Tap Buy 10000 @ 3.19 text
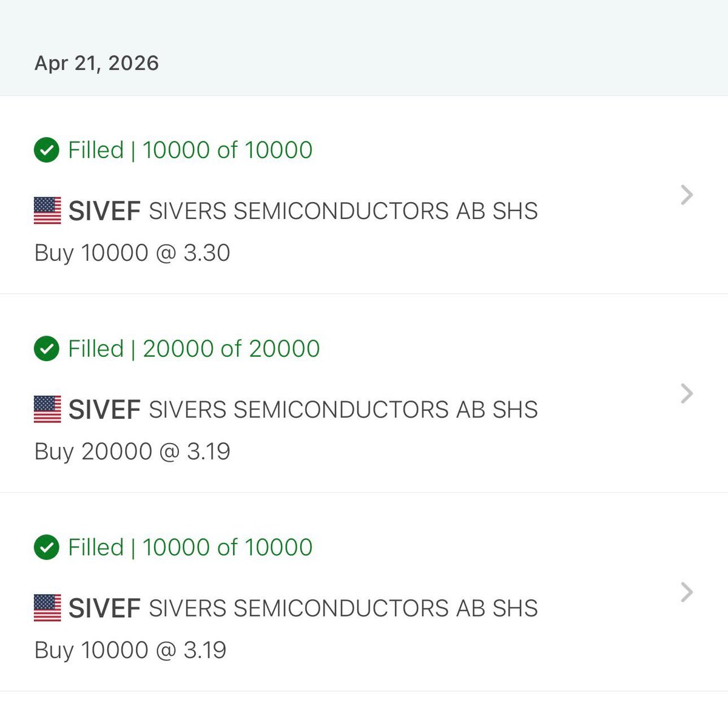This screenshot has width=728, height=710. 130,650
